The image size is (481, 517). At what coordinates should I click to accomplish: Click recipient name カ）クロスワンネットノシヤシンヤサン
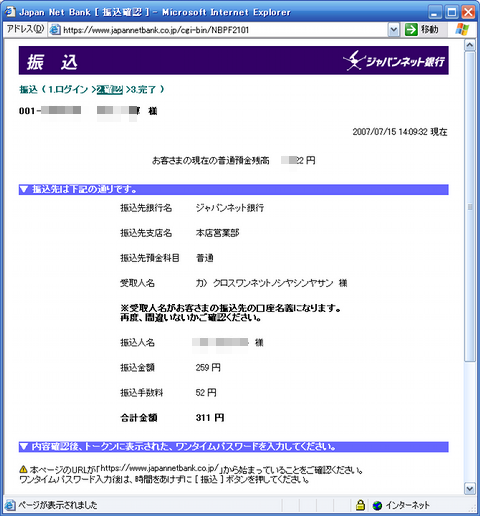(x=264, y=283)
